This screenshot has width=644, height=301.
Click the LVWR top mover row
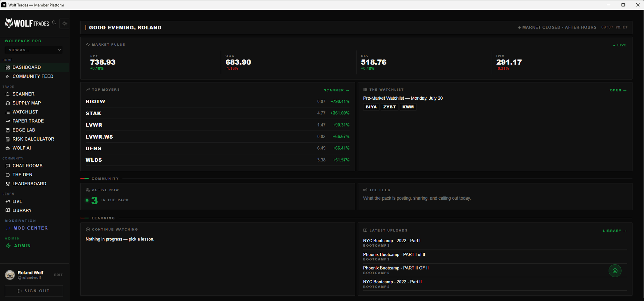tap(217, 125)
